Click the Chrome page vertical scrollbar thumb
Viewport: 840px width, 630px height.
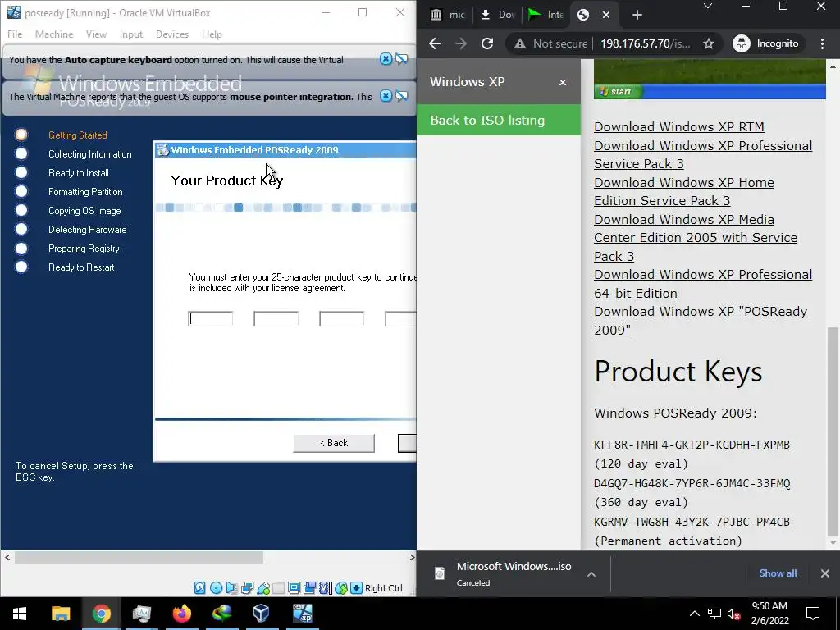(x=833, y=431)
